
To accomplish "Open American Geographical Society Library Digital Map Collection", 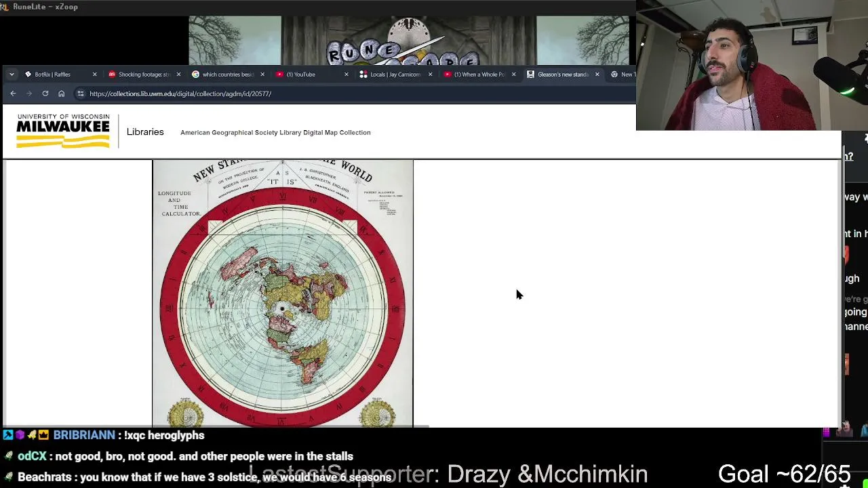I will click(275, 133).
